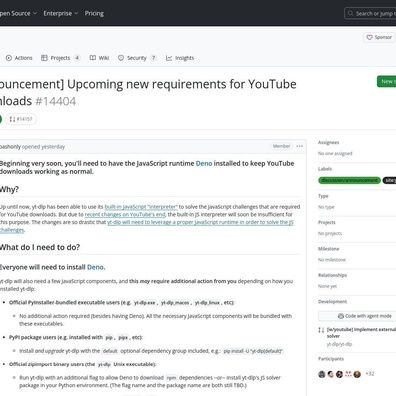
Task: Open the Deno link in the first paragraph
Action: [x=204, y=163]
